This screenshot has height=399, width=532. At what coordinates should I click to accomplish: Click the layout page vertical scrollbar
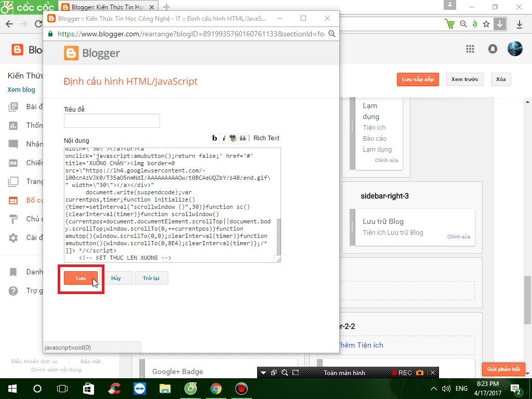528,300
